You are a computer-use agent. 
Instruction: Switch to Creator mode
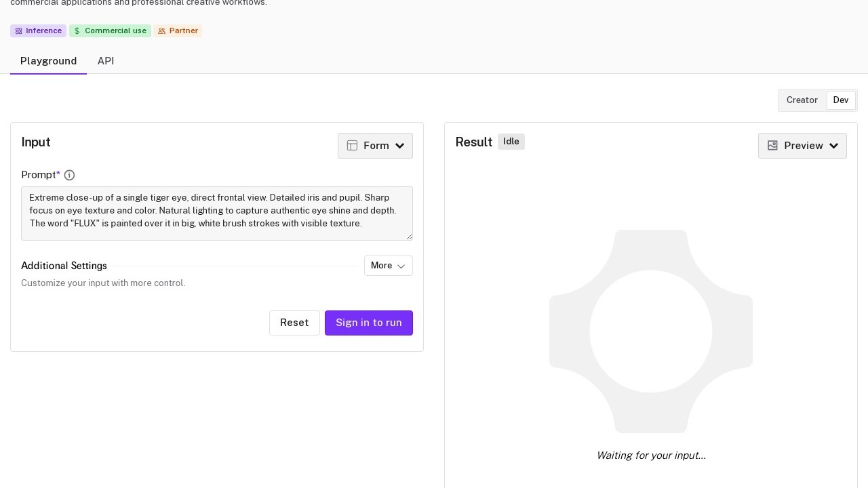[x=802, y=100]
